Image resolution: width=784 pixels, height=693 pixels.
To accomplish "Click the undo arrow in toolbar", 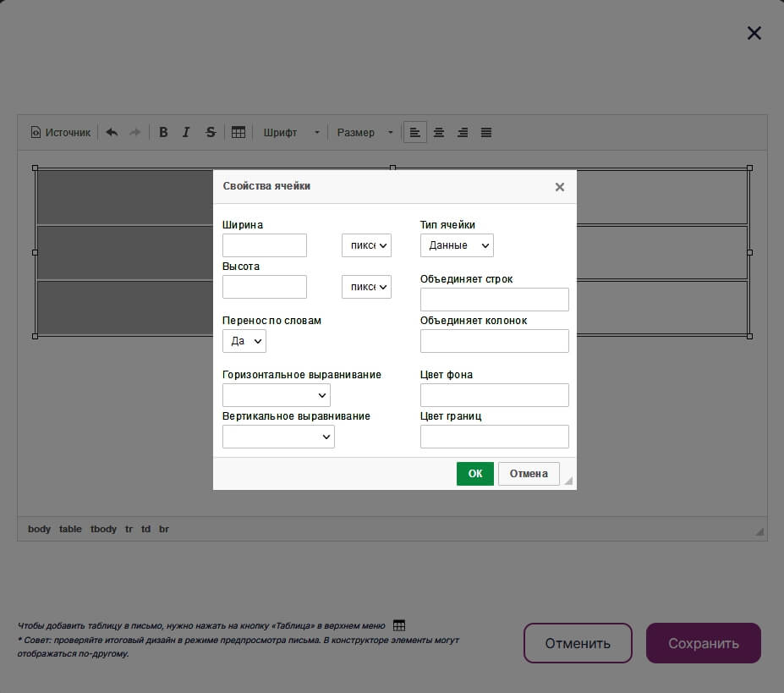I will 112,133.
